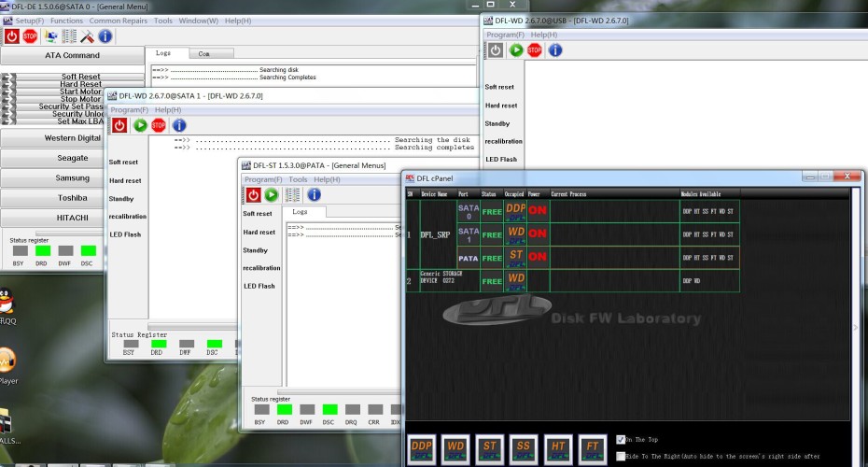This screenshot has height=467, width=868.
Task: Click recalibration in the DFL-ST PATA window
Action: tap(261, 268)
